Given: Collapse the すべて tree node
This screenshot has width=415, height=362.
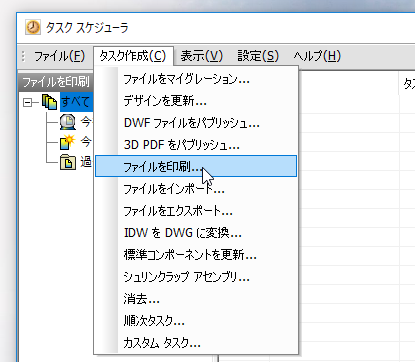Looking at the screenshot, I should [27, 102].
